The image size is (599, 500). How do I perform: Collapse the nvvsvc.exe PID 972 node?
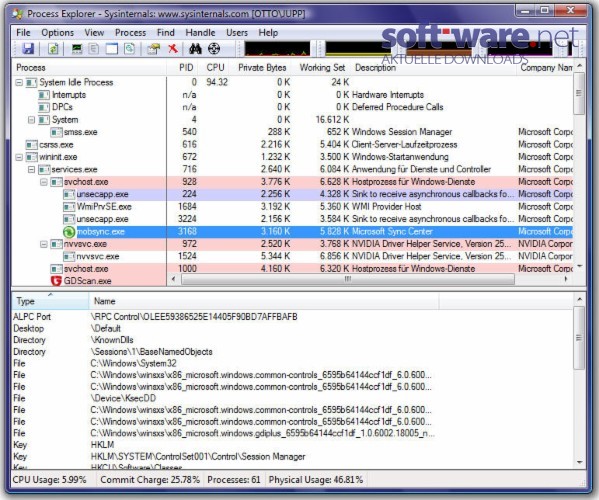[44, 244]
